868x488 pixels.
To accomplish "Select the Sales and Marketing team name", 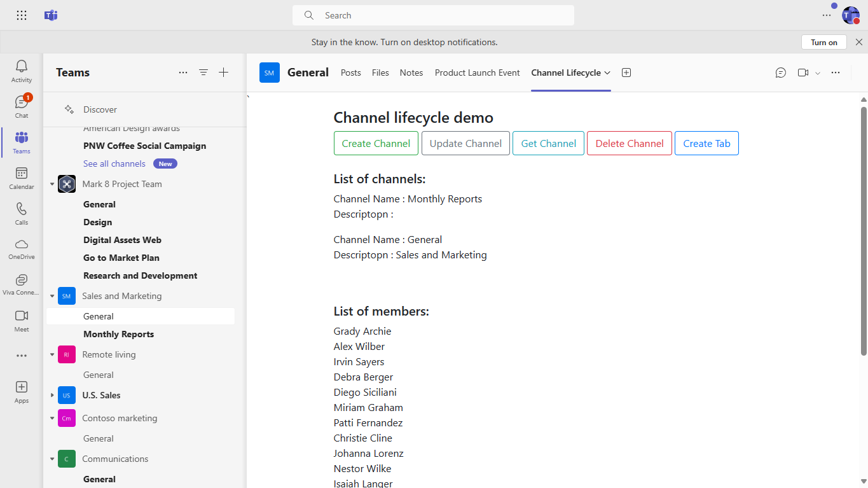I will [x=122, y=296].
